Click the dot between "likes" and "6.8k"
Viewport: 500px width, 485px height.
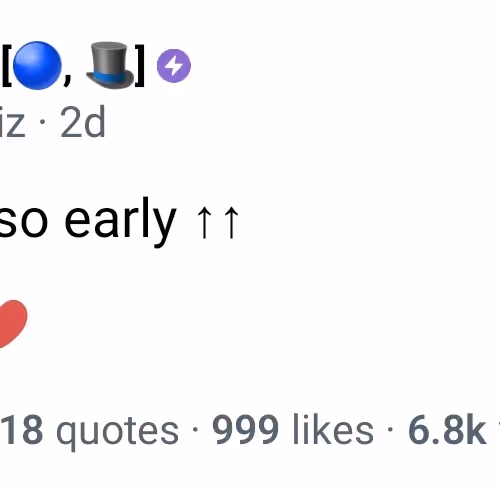pyautogui.click(x=391, y=430)
